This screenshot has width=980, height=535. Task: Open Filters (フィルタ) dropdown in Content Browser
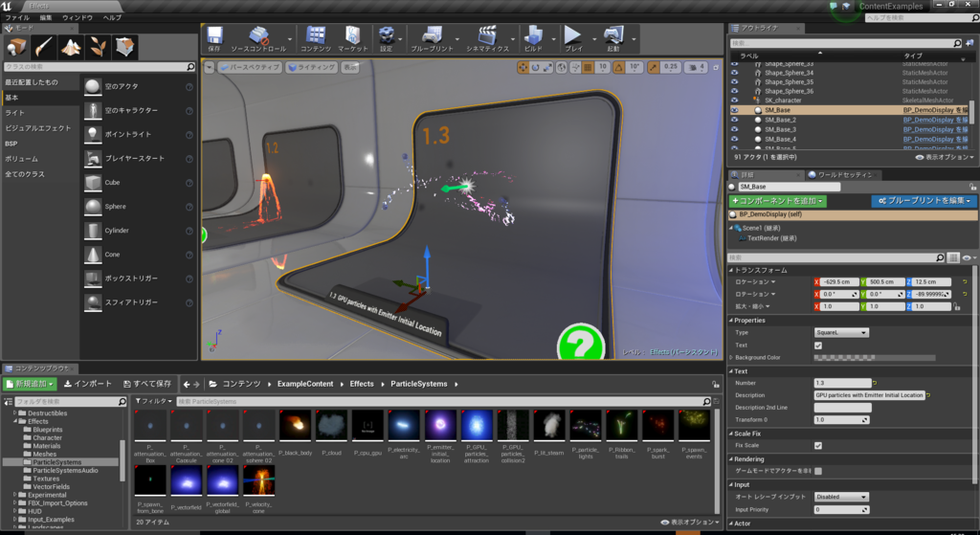[154, 401]
